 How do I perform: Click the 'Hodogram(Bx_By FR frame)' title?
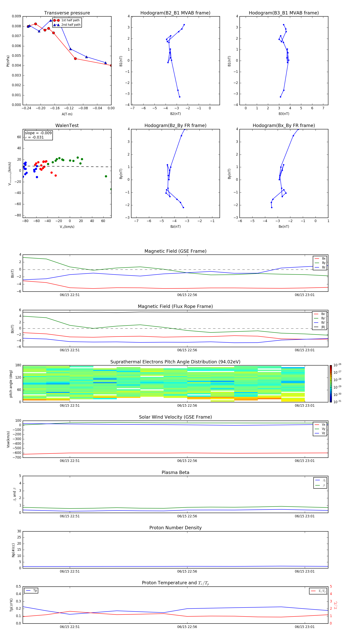[284, 125]
